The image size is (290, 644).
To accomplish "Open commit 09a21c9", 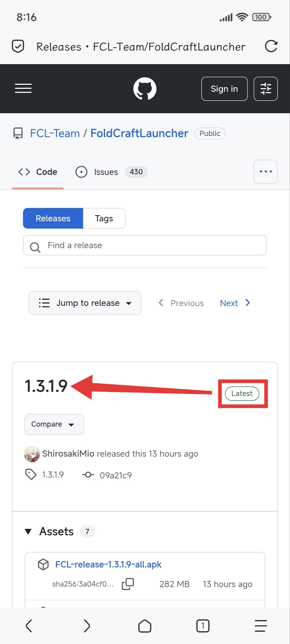I will 116,475.
